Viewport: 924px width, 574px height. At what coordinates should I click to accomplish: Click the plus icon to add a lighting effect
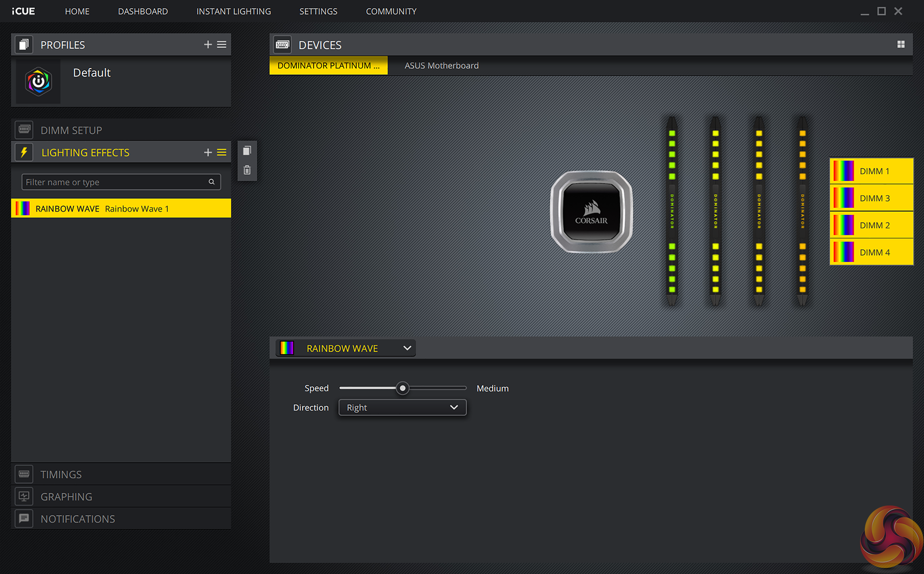tap(208, 152)
